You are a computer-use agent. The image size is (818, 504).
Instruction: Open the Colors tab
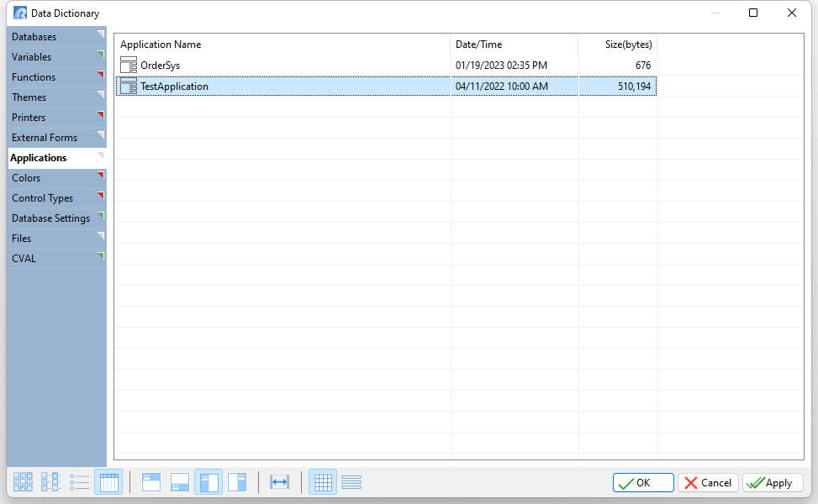[x=57, y=178]
